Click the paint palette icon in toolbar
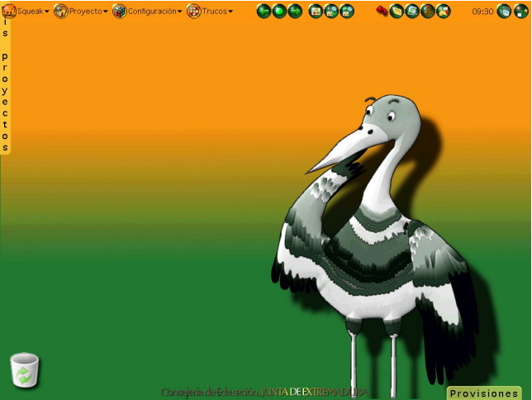The width and height of the screenshot is (532, 400). 428,11
